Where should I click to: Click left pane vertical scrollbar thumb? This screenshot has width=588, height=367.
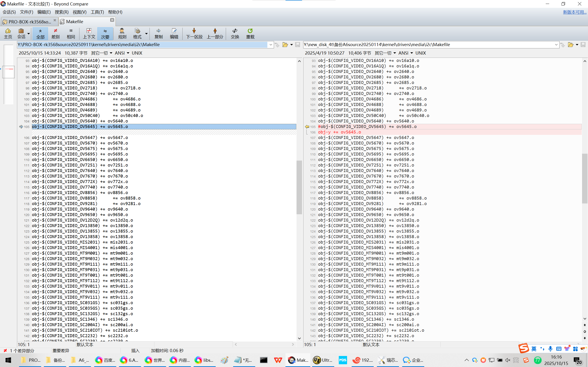299,187
